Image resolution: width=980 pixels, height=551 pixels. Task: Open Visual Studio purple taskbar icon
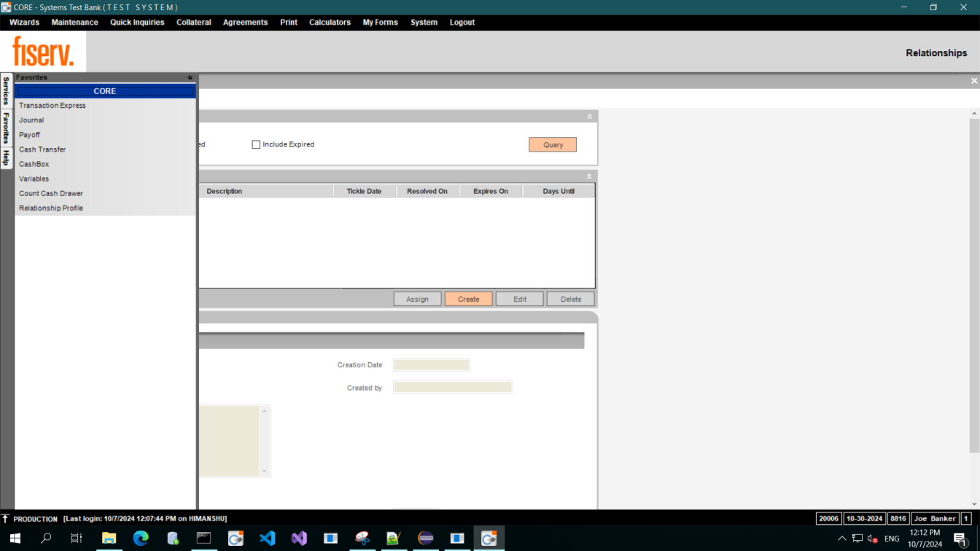coord(299,539)
